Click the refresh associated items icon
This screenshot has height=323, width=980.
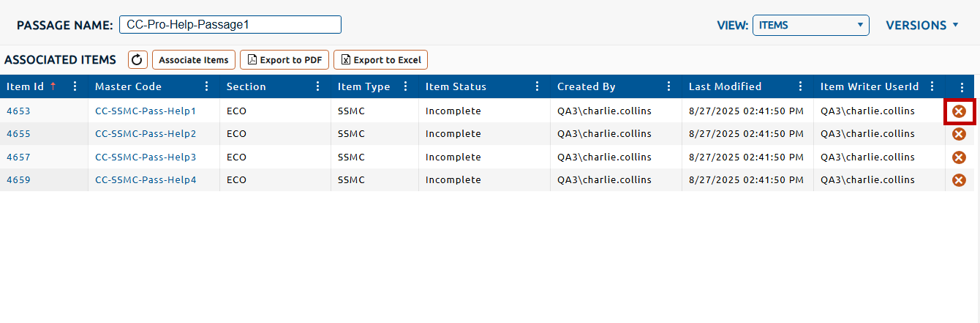138,60
